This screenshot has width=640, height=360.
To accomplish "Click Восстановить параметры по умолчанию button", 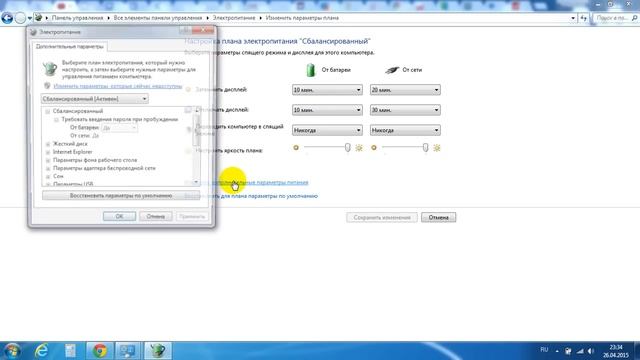I will click(x=121, y=196).
